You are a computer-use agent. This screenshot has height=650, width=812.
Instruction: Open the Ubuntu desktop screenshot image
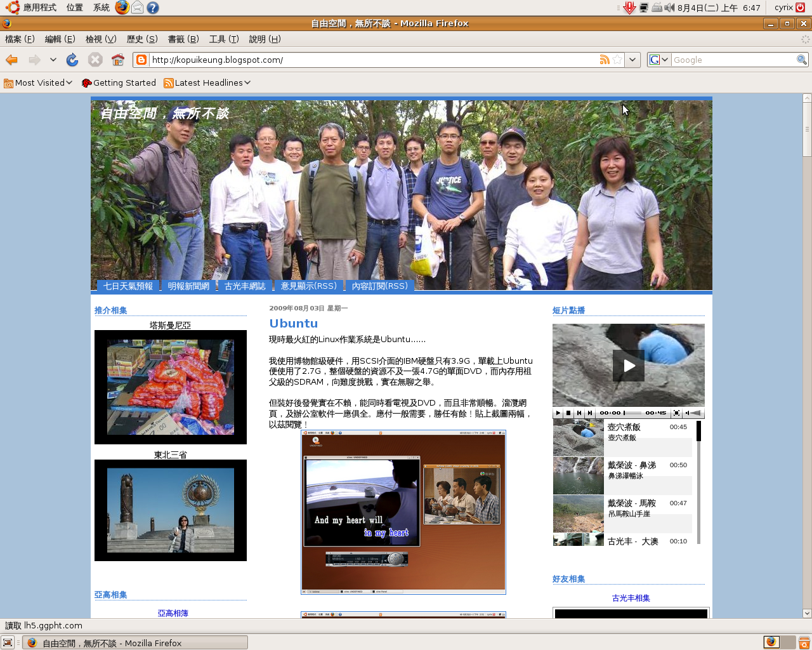click(x=403, y=512)
